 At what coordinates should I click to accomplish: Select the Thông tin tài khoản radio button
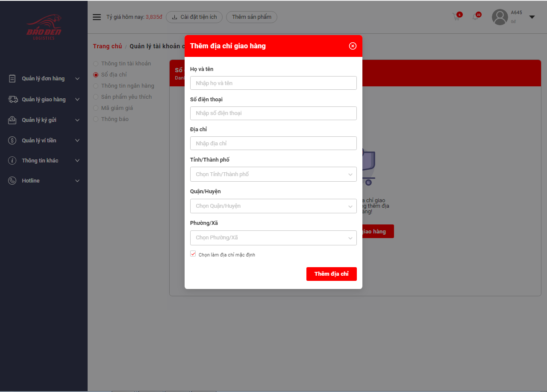(96, 64)
